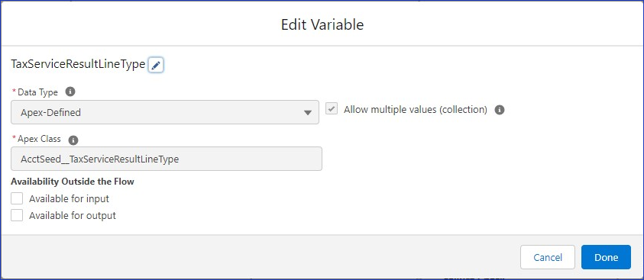Click the AcctSeed__TaxServiceResultLineType Apex Class field
Viewport: 644px width, 280px height.
pyautogui.click(x=167, y=159)
